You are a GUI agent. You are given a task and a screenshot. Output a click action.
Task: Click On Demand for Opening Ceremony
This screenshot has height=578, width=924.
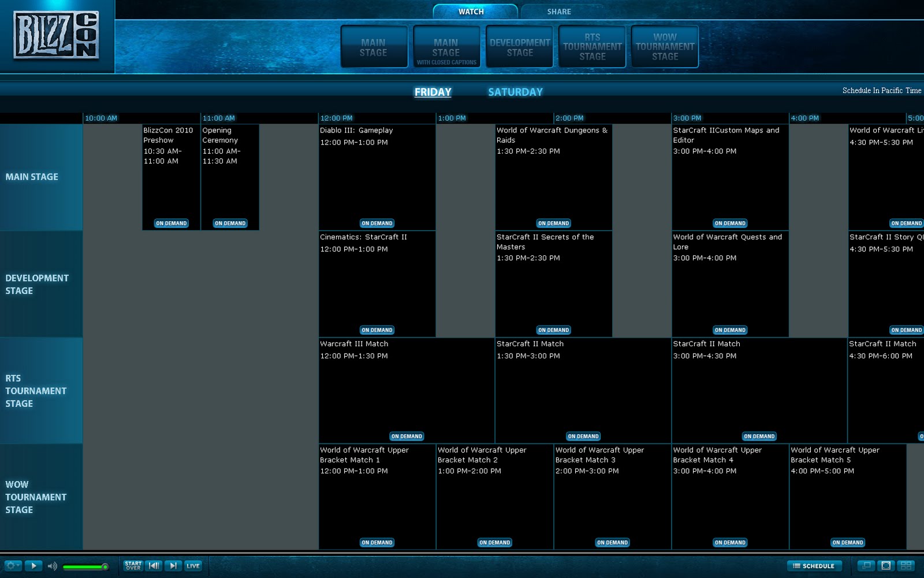coord(230,224)
